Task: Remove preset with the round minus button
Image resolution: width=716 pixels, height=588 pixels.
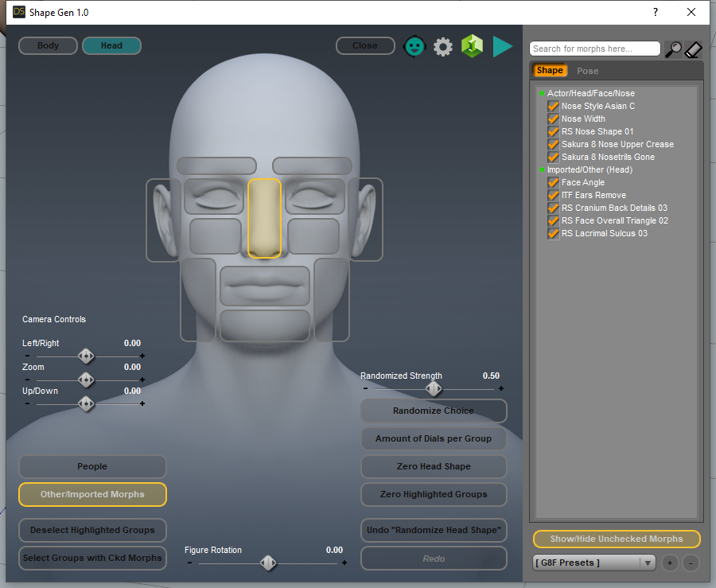Action: coord(691,563)
